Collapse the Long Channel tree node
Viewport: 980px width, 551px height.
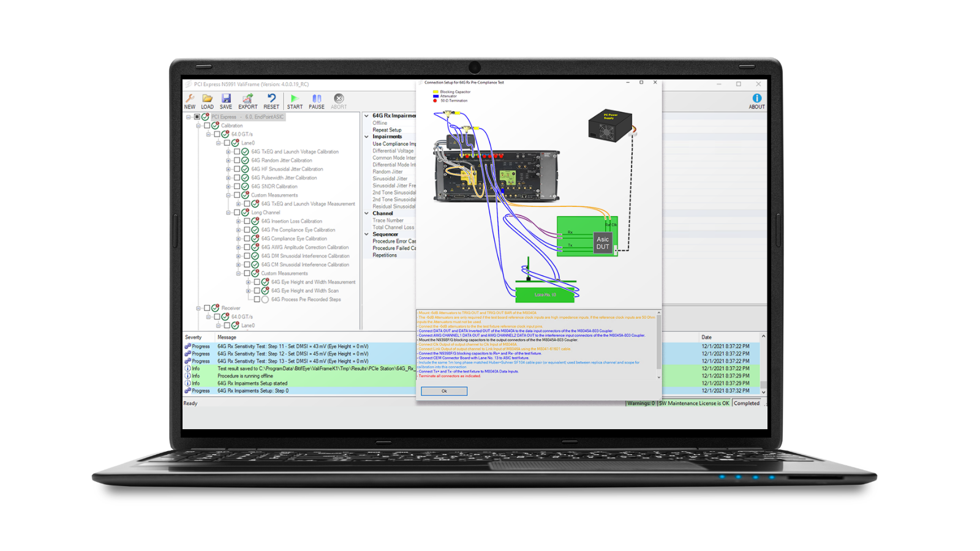[x=228, y=213]
